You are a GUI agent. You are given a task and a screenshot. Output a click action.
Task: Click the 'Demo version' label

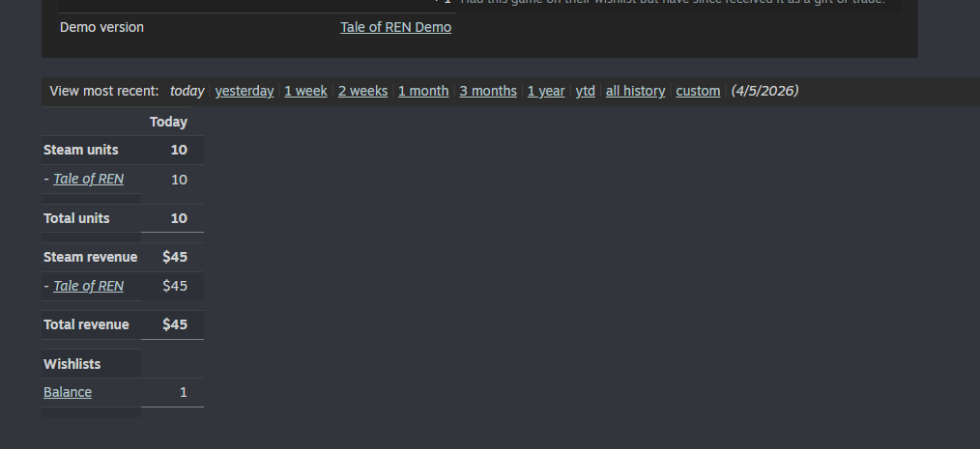pos(101,27)
